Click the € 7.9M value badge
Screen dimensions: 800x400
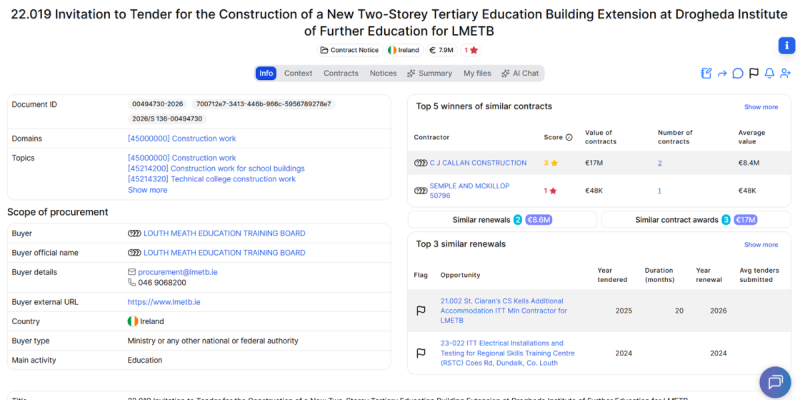[x=442, y=50]
